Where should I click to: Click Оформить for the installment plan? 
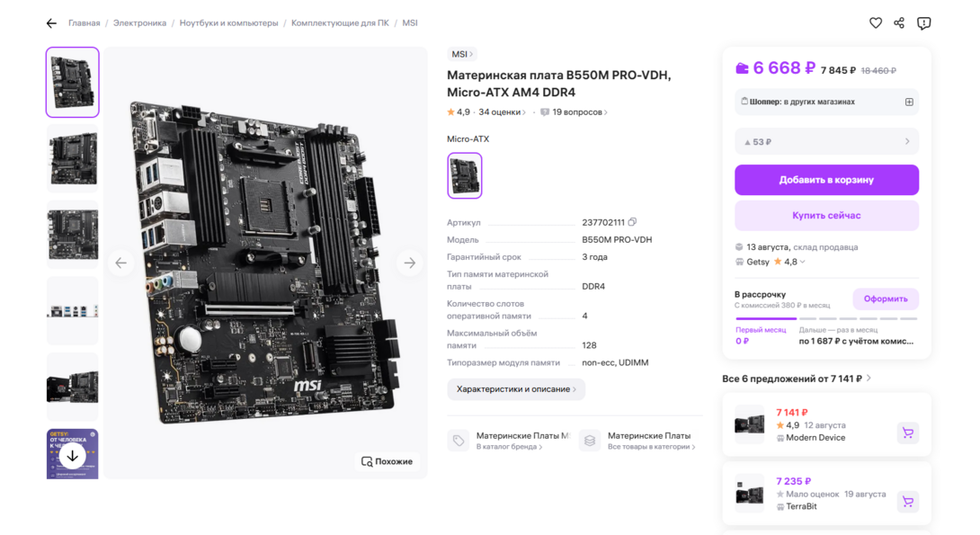pos(886,299)
